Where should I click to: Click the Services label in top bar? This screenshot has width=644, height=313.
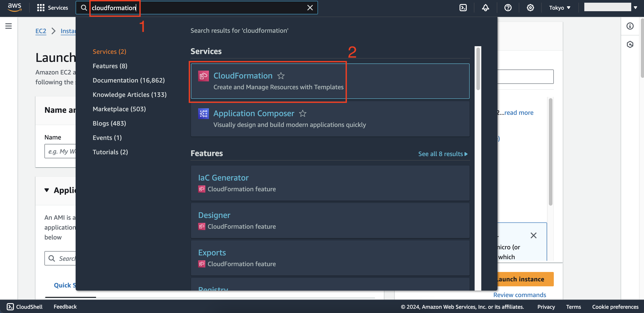[x=58, y=8]
